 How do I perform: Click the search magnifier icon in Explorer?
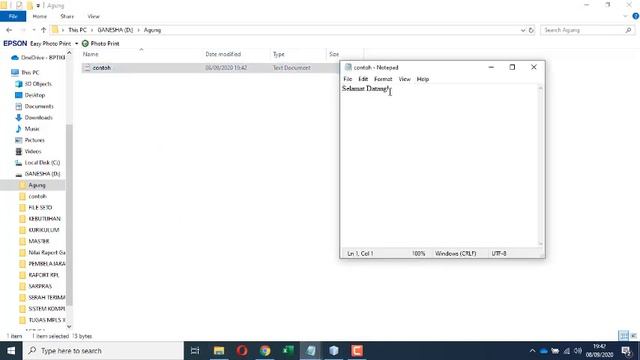628,30
